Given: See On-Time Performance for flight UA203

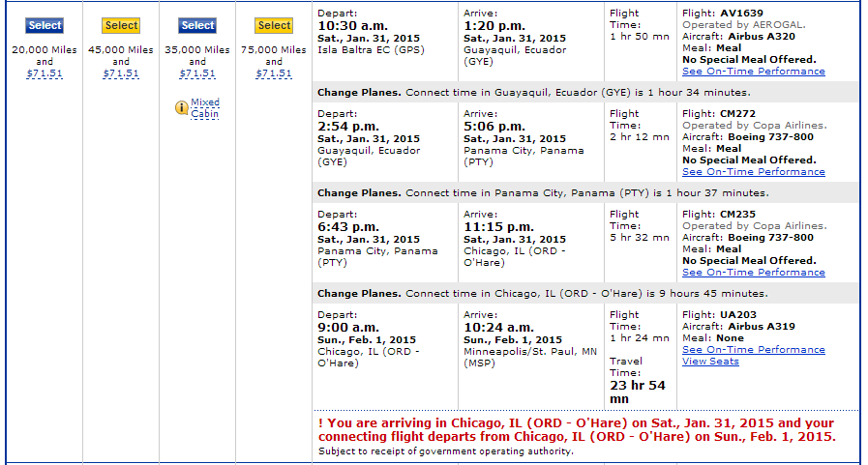Looking at the screenshot, I should pyautogui.click(x=754, y=350).
